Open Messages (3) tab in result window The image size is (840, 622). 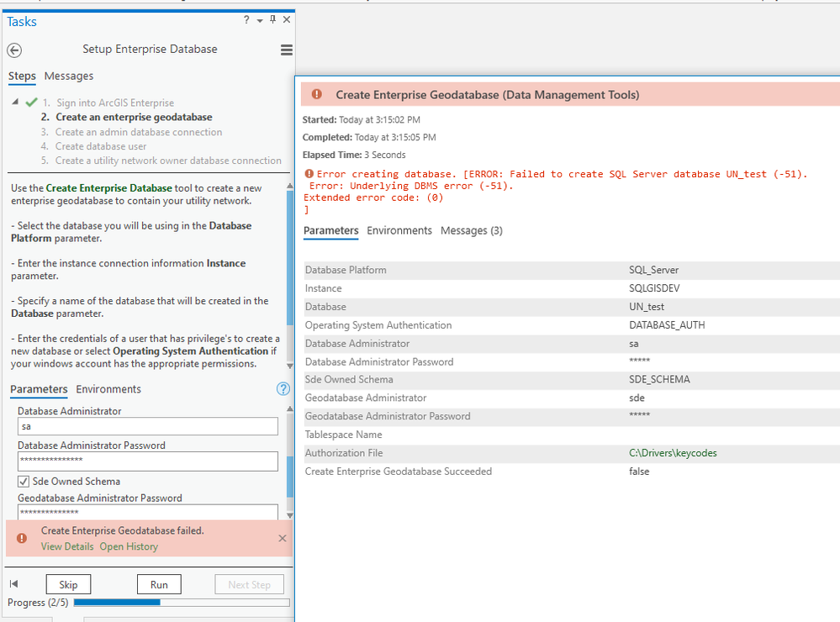click(x=472, y=230)
